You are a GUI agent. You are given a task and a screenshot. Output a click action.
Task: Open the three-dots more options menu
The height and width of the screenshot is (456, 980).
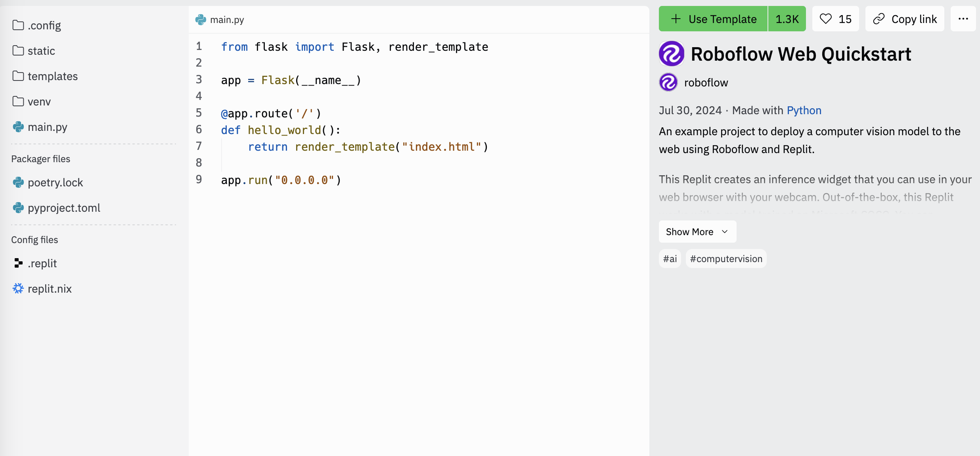click(x=963, y=19)
